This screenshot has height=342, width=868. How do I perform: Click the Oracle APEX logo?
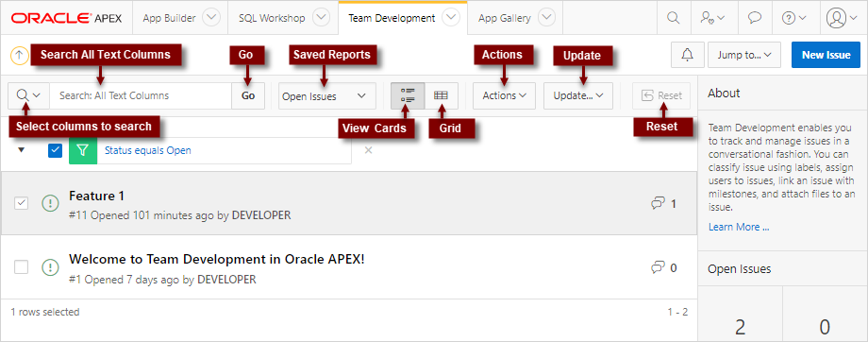tap(66, 18)
